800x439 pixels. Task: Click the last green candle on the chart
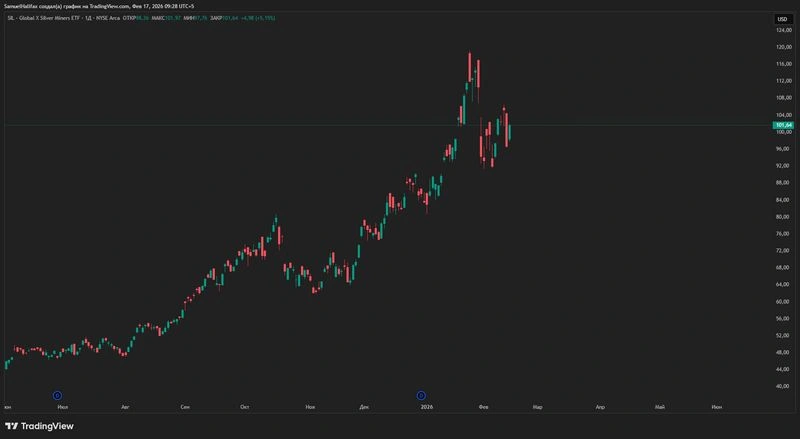(510, 133)
